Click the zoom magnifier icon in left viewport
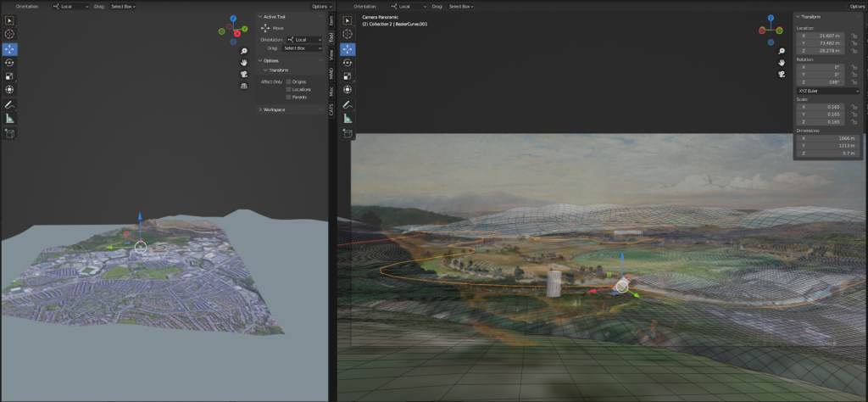Viewport: 868px width, 402px height. coord(243,51)
